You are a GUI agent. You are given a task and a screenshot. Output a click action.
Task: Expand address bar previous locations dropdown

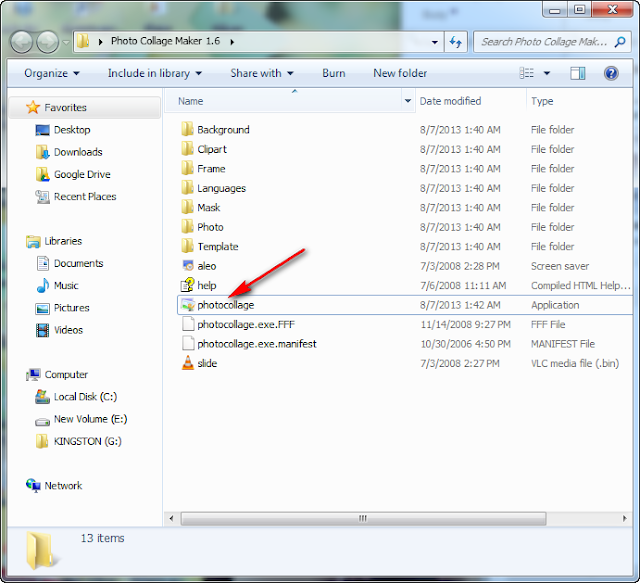click(435, 42)
